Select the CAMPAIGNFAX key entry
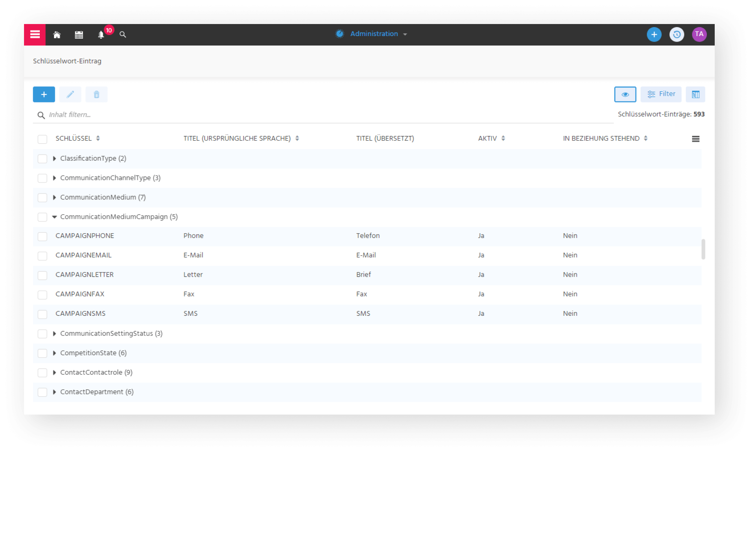Image resolution: width=756 pixels, height=546 pixels. point(80,294)
